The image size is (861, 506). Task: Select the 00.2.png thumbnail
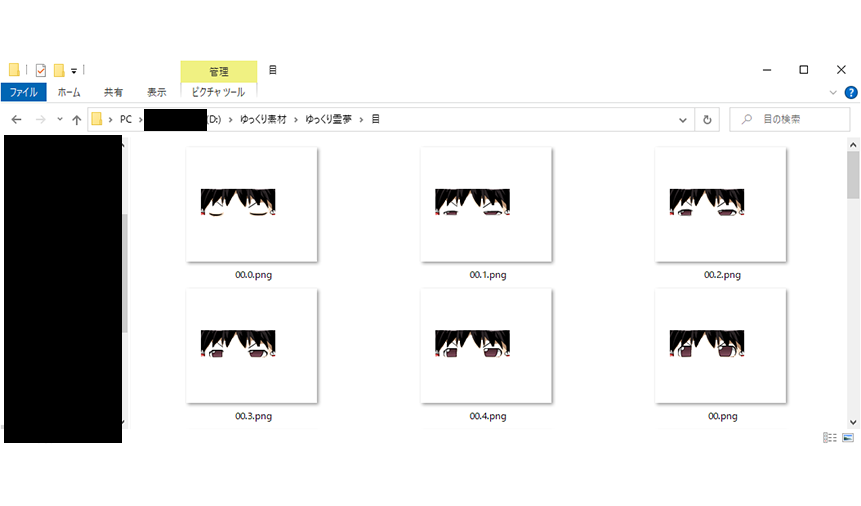point(720,204)
